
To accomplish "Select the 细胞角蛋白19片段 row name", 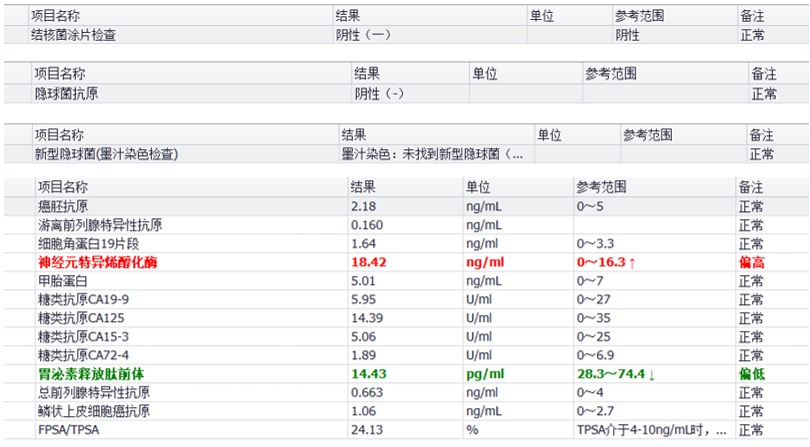I will (88, 244).
